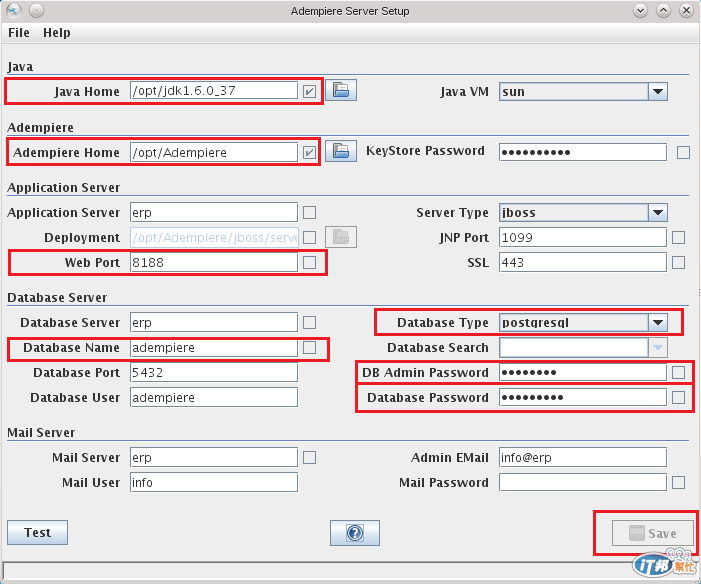Click the Mail Server field

point(214,457)
